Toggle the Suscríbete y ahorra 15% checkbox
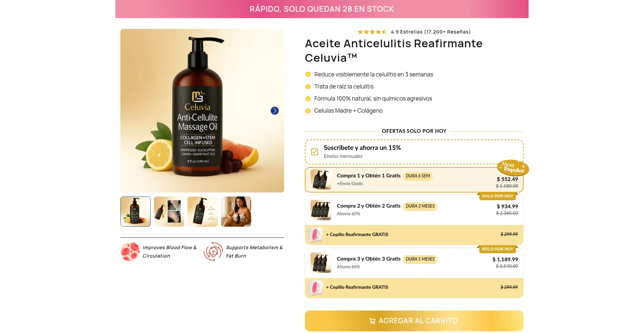644x333 pixels. point(315,152)
